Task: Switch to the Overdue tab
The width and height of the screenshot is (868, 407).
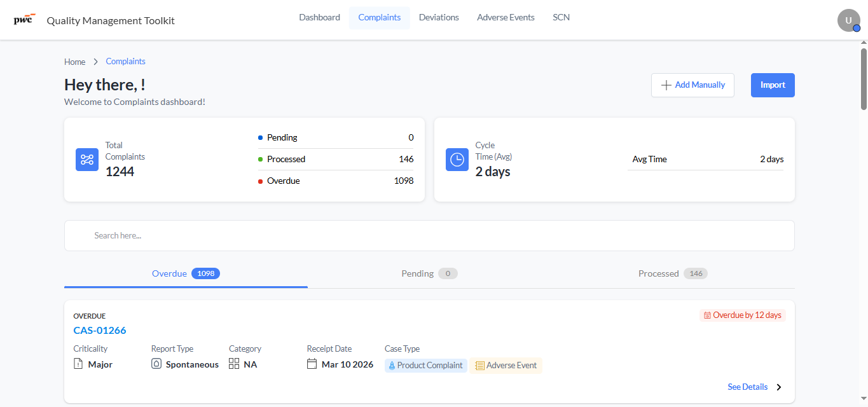Action: pyautogui.click(x=186, y=274)
